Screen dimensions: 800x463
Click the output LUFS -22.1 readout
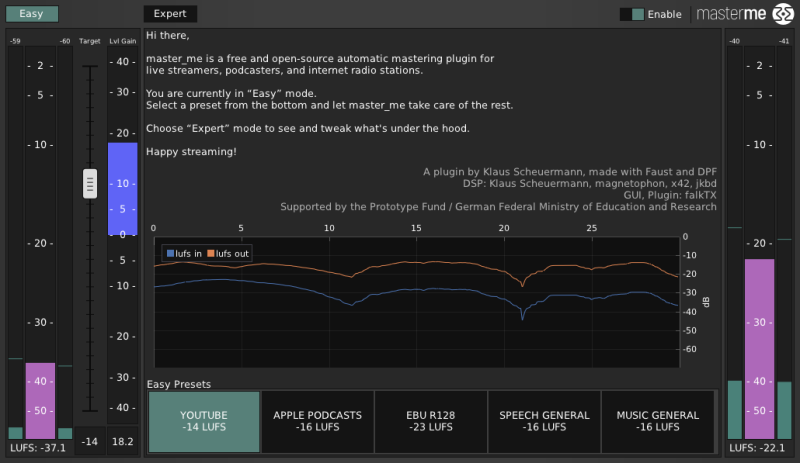coord(760,448)
